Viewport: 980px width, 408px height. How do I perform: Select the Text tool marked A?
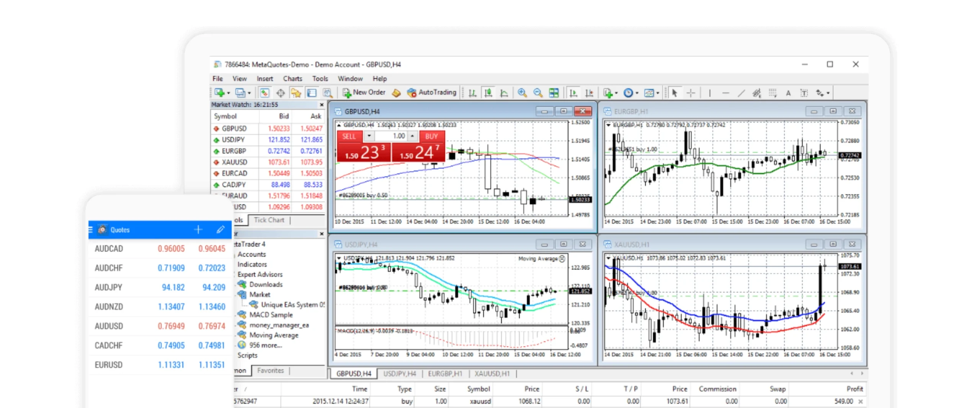coord(788,93)
